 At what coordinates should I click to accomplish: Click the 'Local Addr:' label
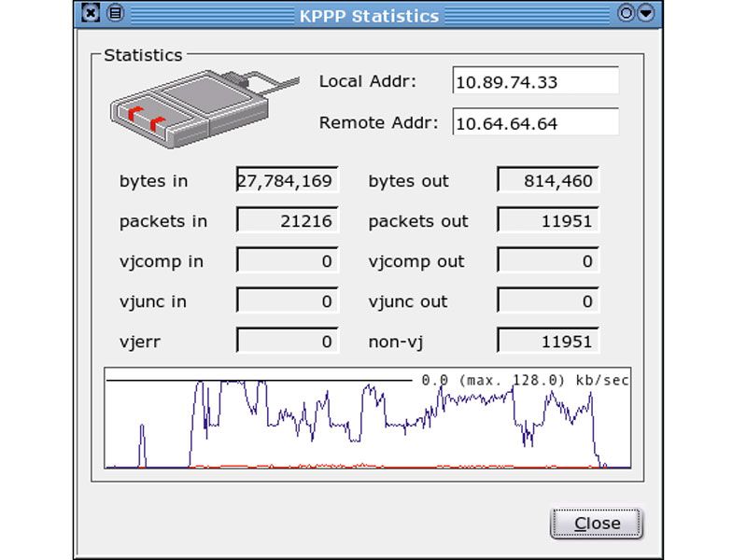click(368, 81)
